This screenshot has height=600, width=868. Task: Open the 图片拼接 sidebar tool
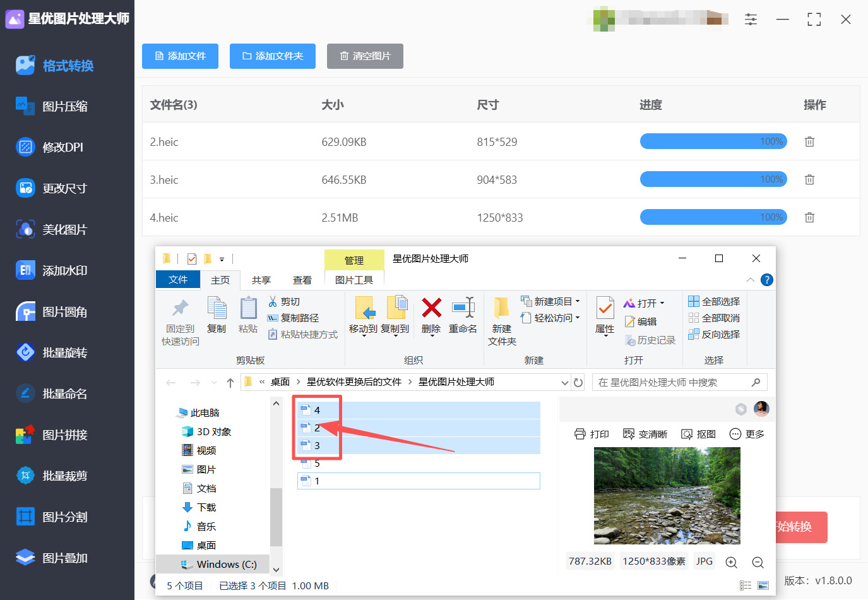tap(52, 435)
